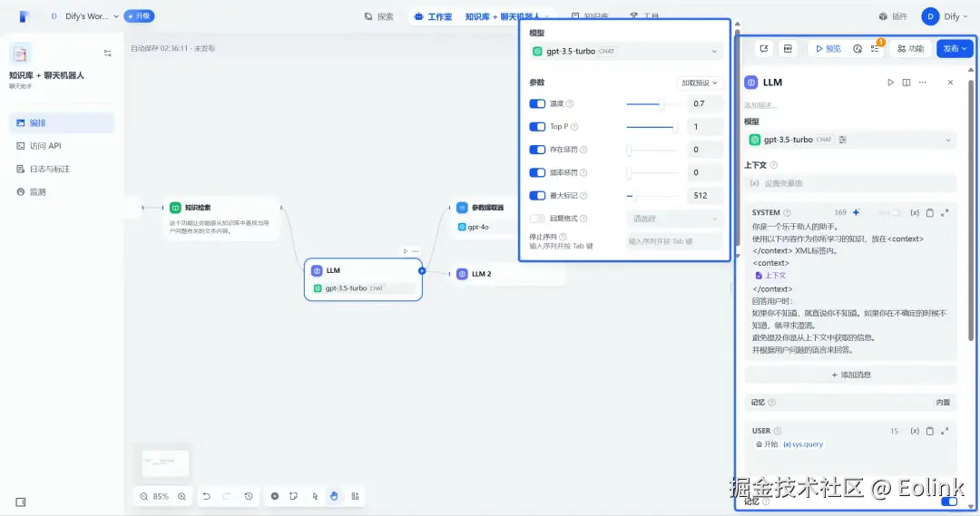Screen dimensions: 980x516
Task: Auto-organize nodes with the layout icon
Action: tap(355, 497)
